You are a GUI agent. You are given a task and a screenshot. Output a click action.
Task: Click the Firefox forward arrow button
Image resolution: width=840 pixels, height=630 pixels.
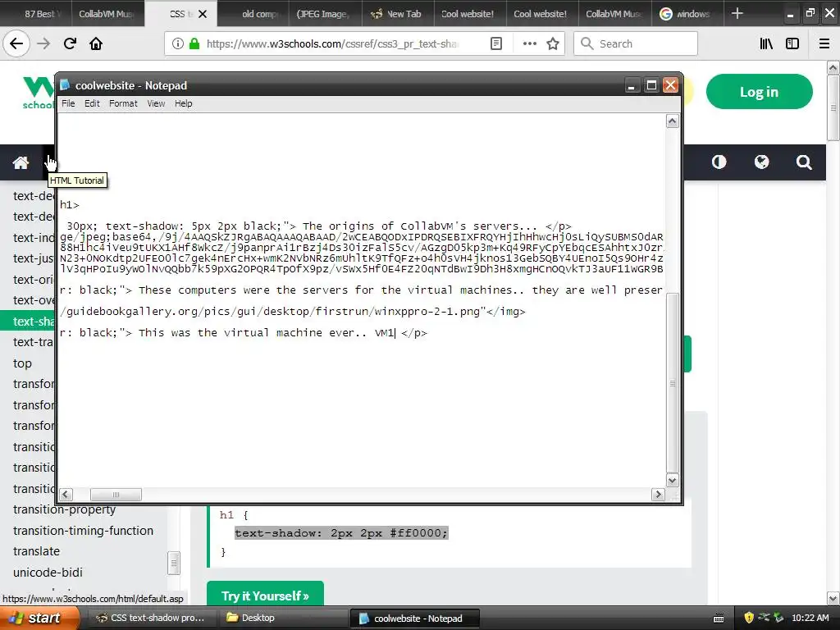pos(43,43)
